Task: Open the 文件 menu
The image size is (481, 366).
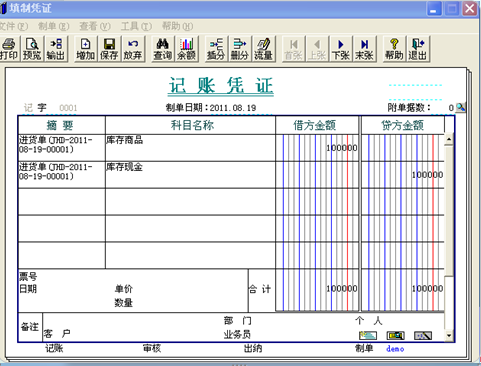Action: click(13, 26)
